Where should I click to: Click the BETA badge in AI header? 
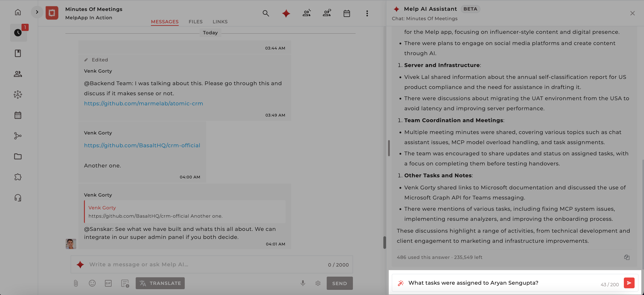(470, 9)
